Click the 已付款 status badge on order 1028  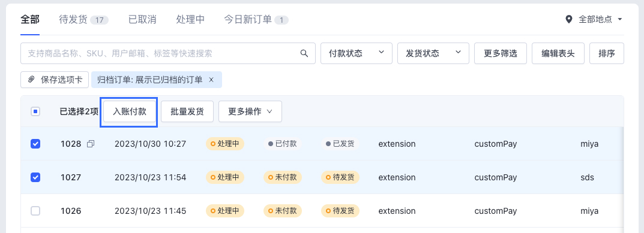click(283, 144)
